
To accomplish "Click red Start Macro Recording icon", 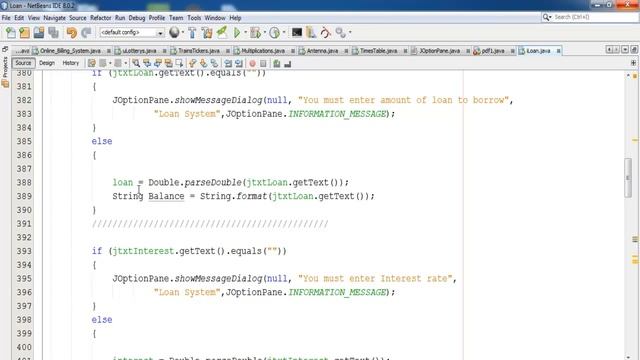I will pos(252,63).
